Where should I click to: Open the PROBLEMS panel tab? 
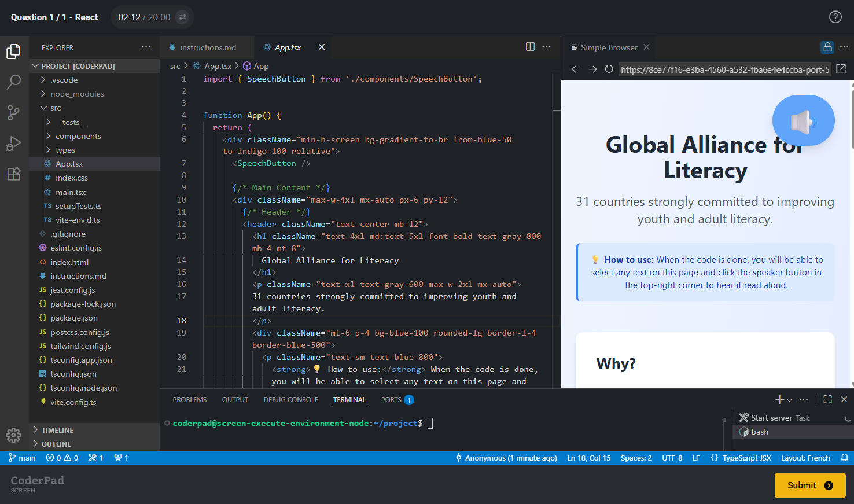[x=189, y=400]
